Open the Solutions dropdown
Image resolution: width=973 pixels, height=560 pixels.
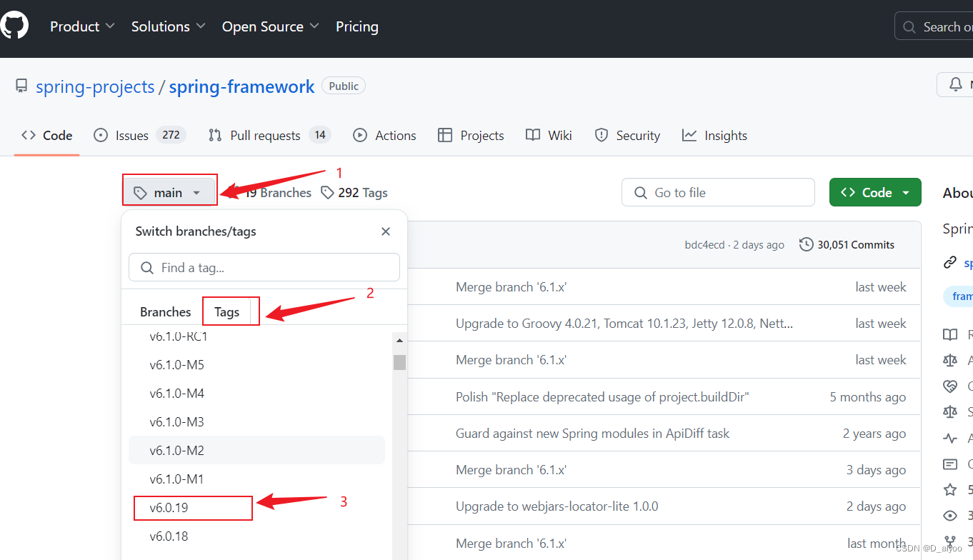(166, 26)
